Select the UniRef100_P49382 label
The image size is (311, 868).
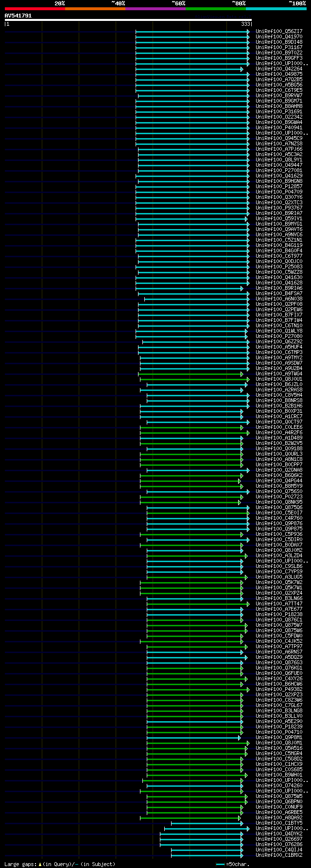pyautogui.click(x=279, y=689)
